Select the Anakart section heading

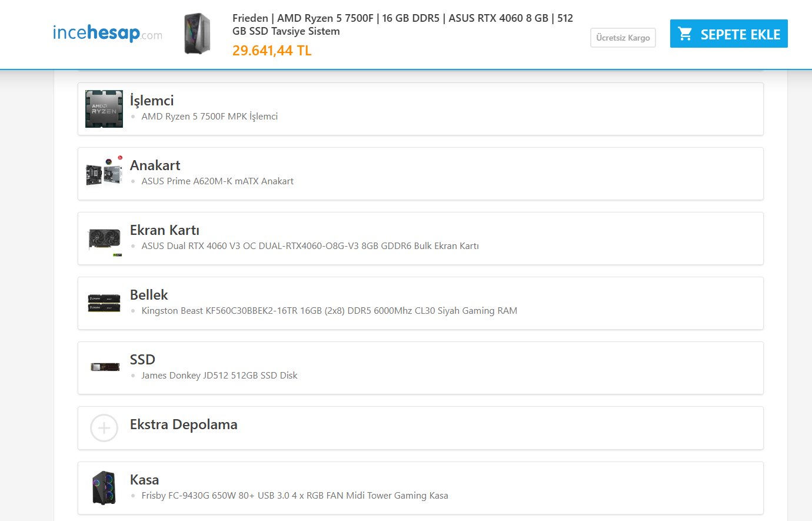(155, 165)
